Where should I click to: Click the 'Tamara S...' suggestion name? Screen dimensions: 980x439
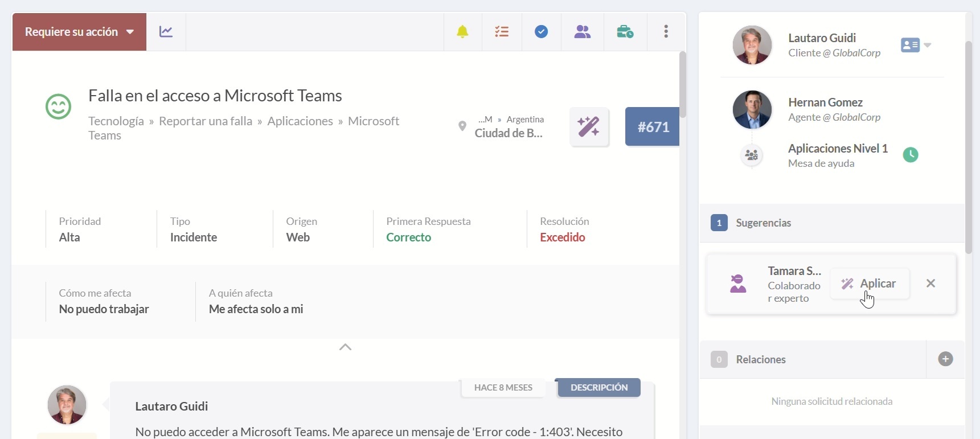794,271
